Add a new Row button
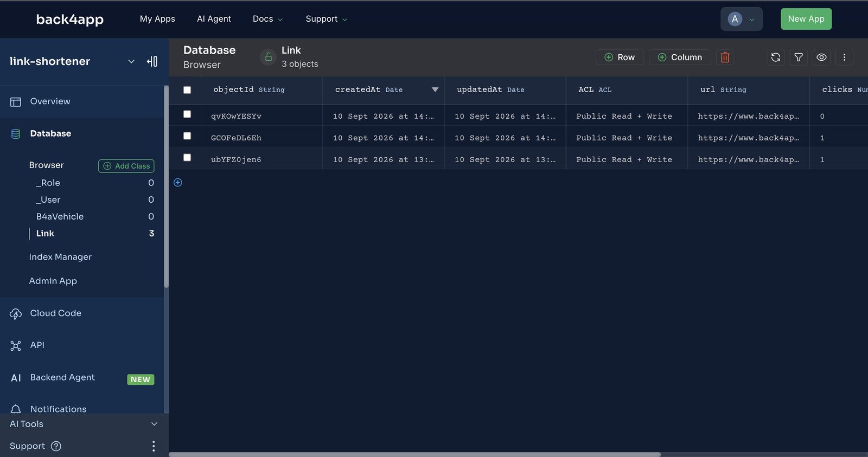This screenshot has width=868, height=457. (620, 57)
